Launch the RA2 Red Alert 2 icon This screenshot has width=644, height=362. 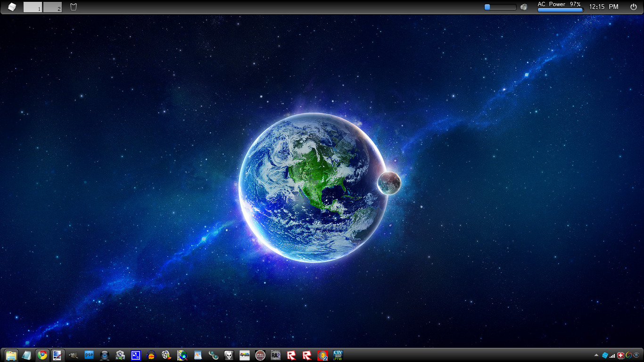coord(275,355)
